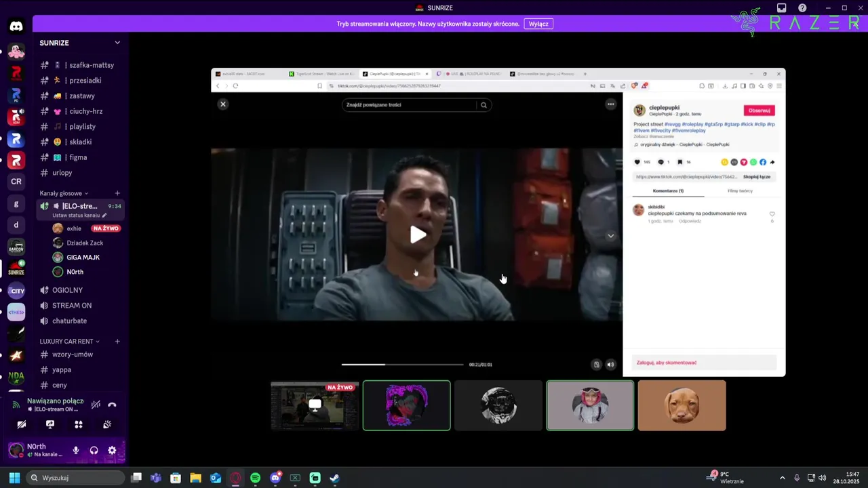Add channel to LUXURY CAR RENT
This screenshot has width=868, height=488.
[x=117, y=342]
